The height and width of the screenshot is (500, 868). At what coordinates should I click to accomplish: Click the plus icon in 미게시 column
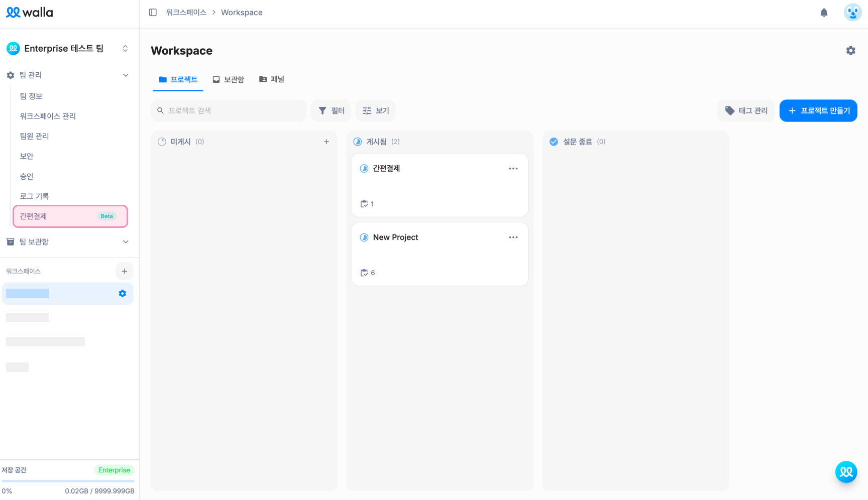[x=327, y=142]
